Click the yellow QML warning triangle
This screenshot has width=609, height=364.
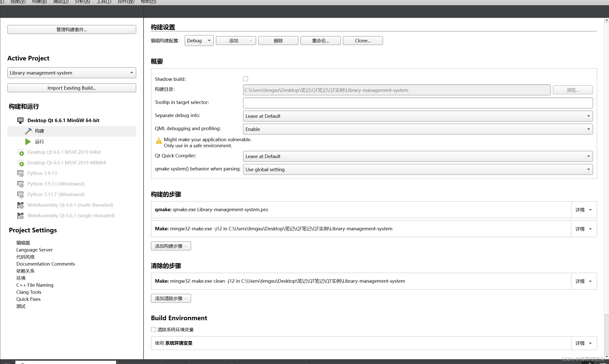(159, 141)
